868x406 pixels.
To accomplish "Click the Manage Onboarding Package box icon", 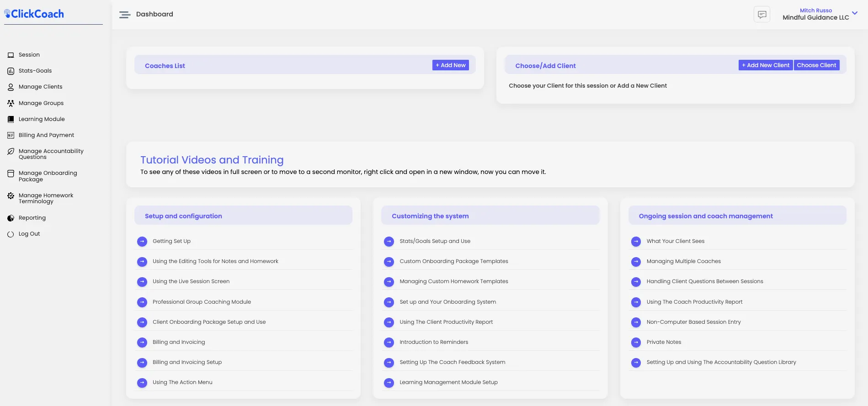I will point(11,174).
